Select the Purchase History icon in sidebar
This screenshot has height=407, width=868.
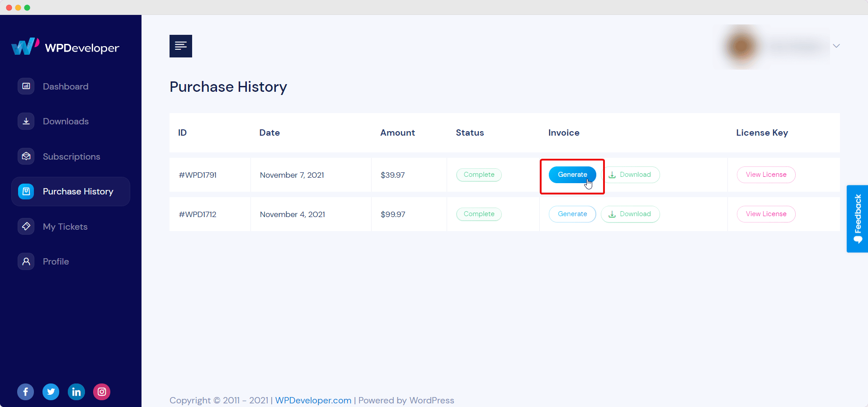tap(26, 191)
